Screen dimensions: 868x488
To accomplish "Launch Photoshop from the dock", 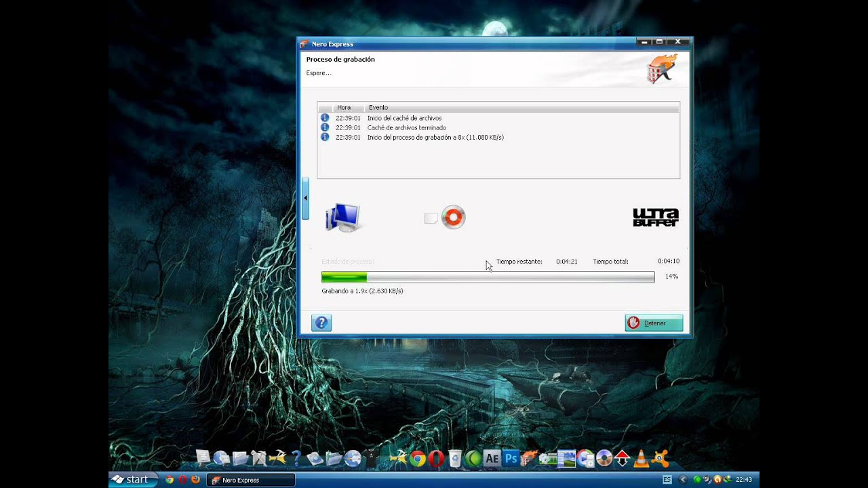I will click(x=511, y=459).
